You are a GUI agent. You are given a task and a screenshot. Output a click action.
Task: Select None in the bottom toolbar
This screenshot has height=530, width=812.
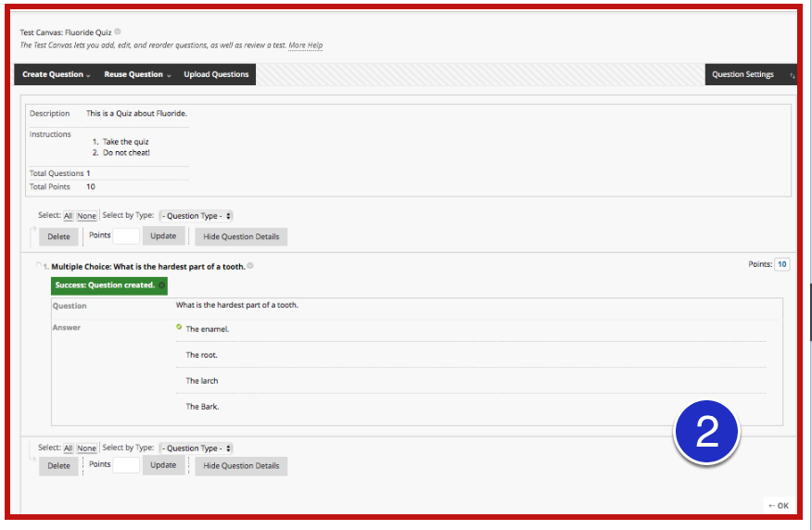tap(86, 448)
